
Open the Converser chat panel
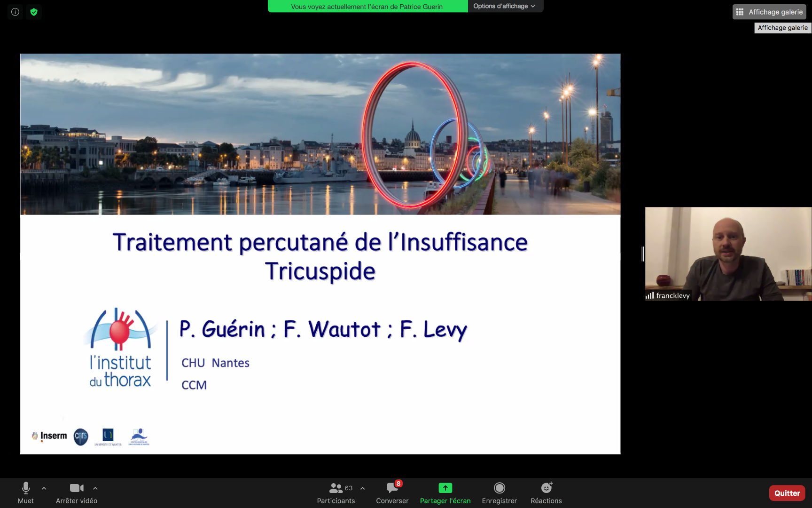(x=392, y=493)
